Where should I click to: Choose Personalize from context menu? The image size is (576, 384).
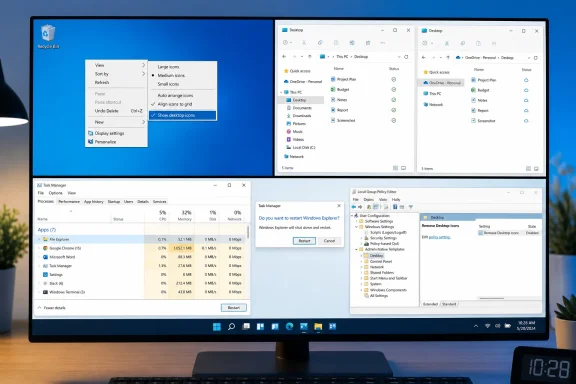point(116,142)
